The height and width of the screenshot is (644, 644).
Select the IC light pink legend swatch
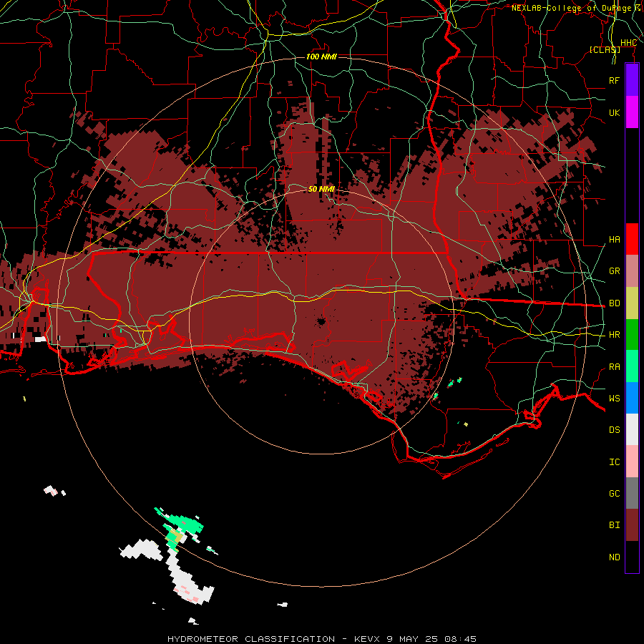pyautogui.click(x=632, y=462)
